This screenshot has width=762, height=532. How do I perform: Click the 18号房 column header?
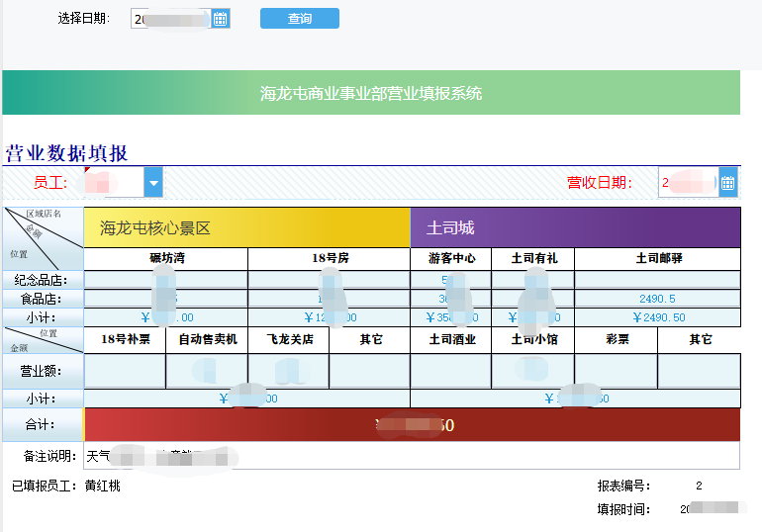pyautogui.click(x=330, y=258)
